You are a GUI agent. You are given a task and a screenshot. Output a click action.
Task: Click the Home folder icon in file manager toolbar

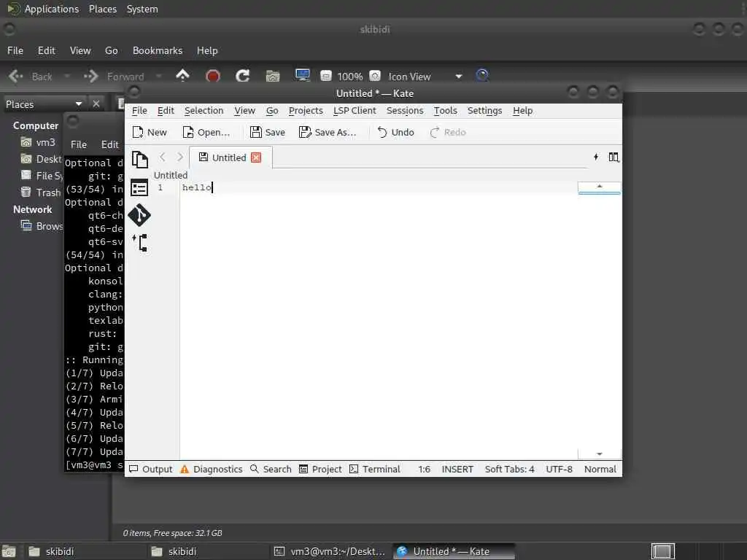(273, 76)
